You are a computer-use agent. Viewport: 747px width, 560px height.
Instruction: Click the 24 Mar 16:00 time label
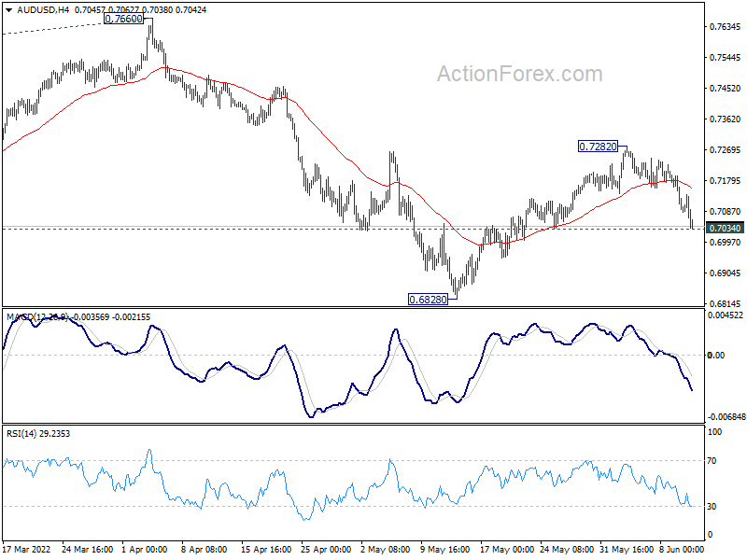point(88,550)
